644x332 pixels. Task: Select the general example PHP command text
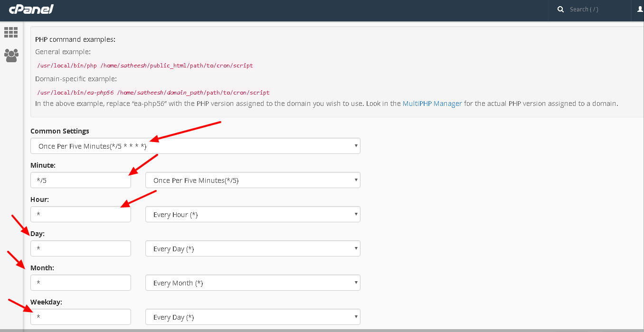click(145, 66)
